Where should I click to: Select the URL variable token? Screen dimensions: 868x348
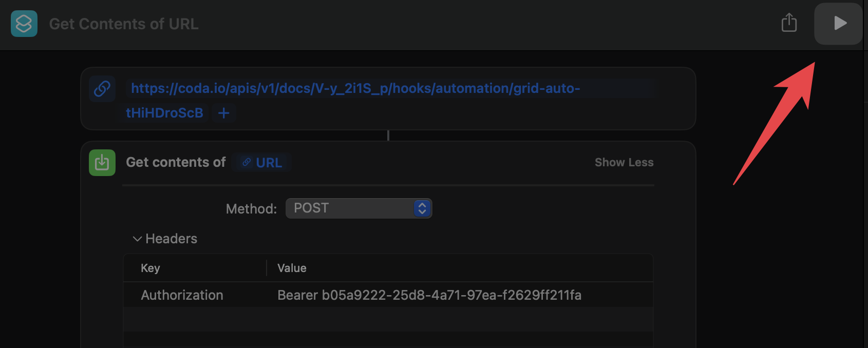click(261, 163)
